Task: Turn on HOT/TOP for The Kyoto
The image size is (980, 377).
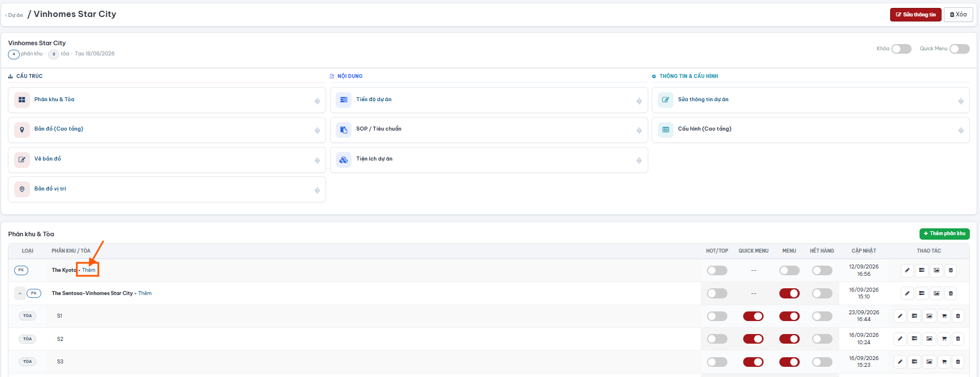Action: click(717, 271)
